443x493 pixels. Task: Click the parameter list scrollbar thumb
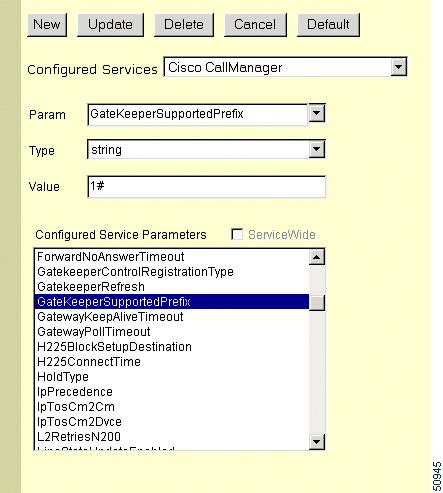point(316,303)
